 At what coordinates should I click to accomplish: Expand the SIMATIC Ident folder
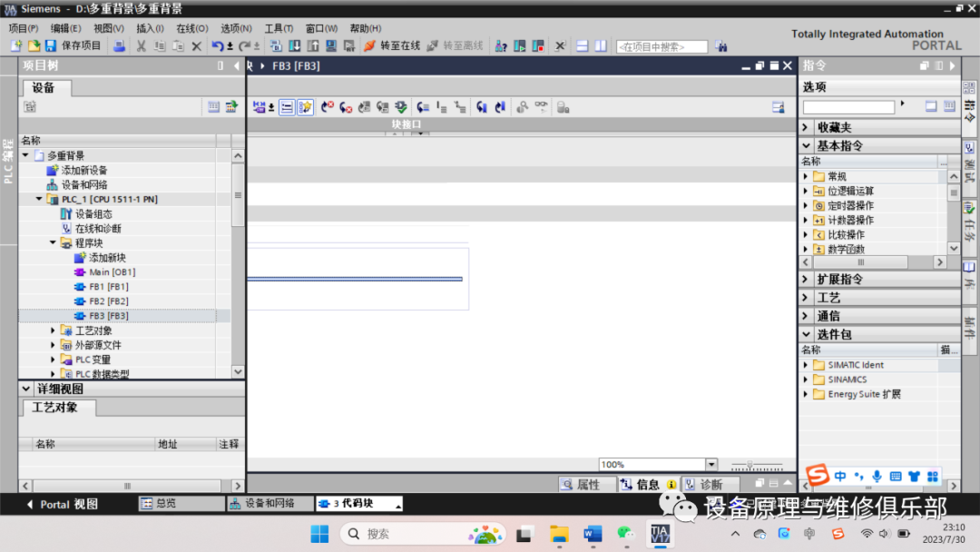tap(806, 364)
